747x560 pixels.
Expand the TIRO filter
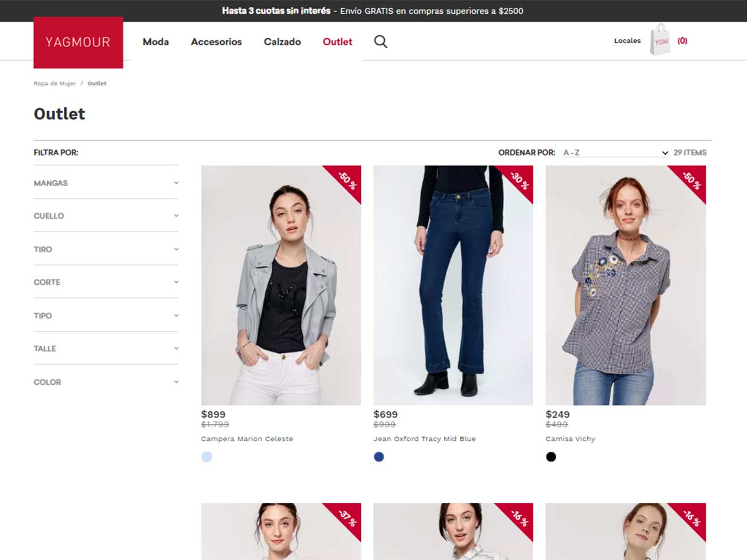106,249
